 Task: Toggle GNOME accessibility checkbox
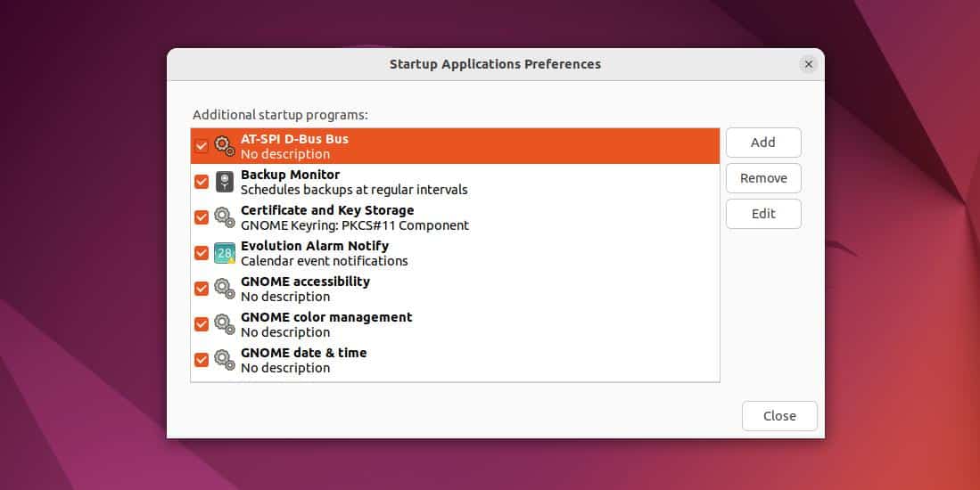click(x=202, y=289)
